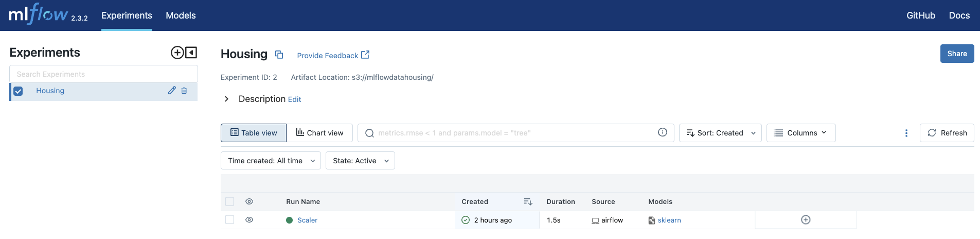Switch to Chart view
Screen dimensions: 980x239
click(319, 133)
